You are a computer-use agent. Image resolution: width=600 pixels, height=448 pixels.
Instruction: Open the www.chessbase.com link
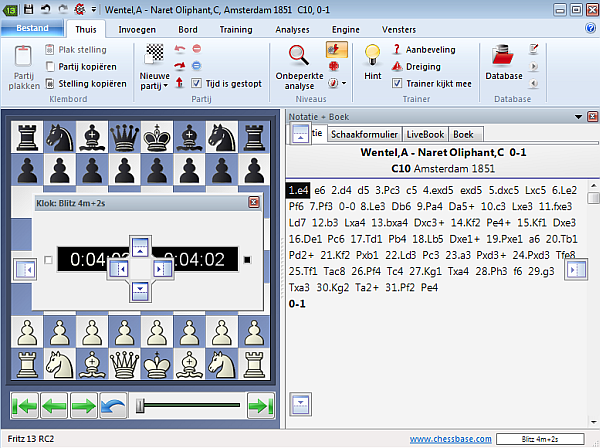447,439
